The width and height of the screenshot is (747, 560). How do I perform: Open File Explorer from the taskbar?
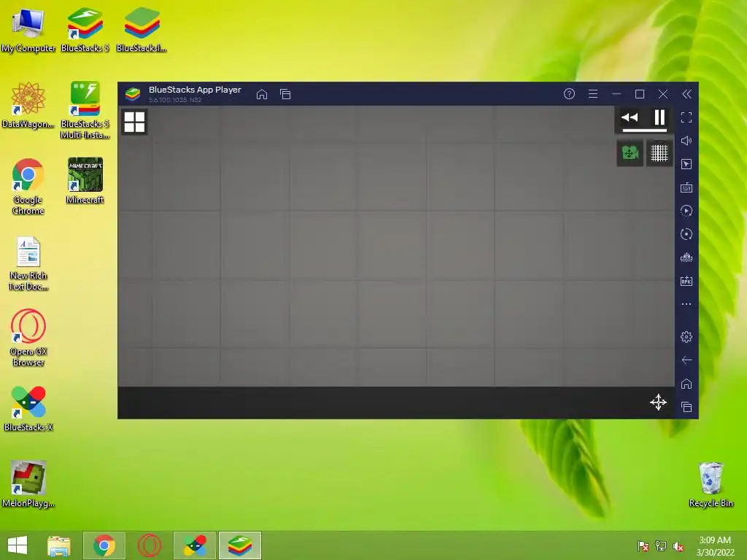pyautogui.click(x=59, y=545)
